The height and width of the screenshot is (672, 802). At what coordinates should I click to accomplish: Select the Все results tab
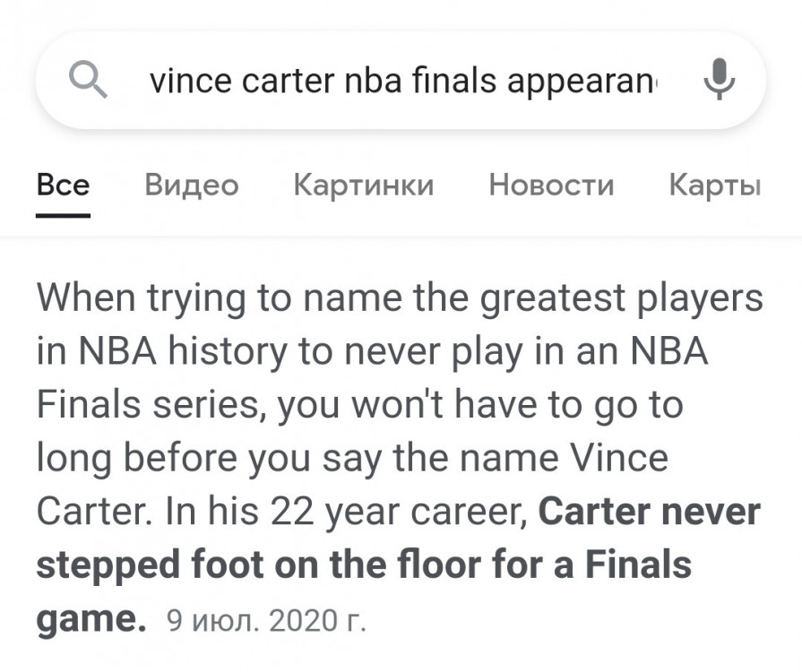pos(63,185)
